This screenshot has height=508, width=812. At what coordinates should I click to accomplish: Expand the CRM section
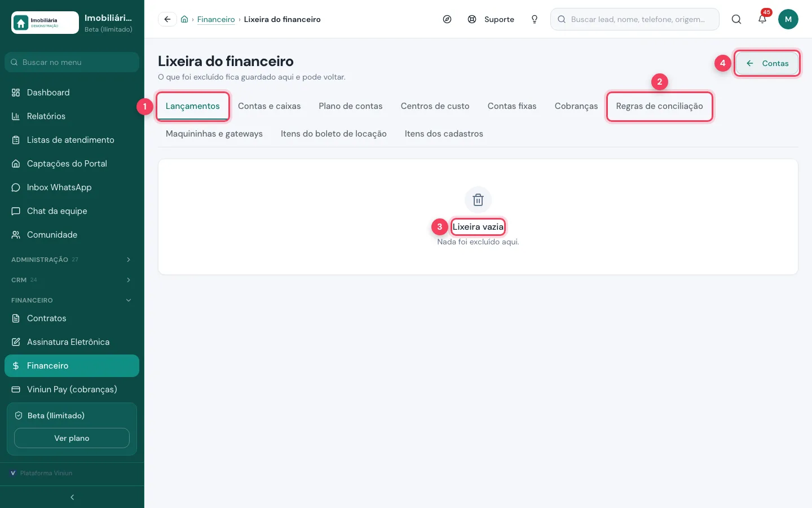pos(72,280)
